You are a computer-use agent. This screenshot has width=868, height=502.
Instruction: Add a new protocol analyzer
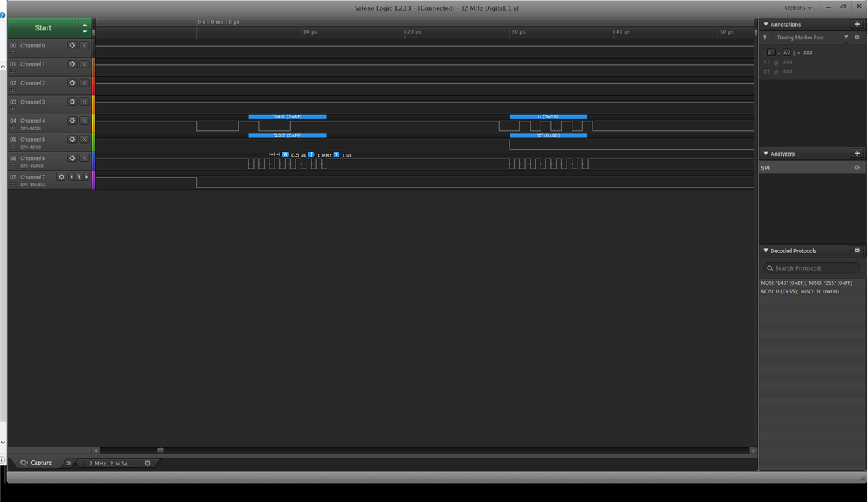[x=857, y=153]
